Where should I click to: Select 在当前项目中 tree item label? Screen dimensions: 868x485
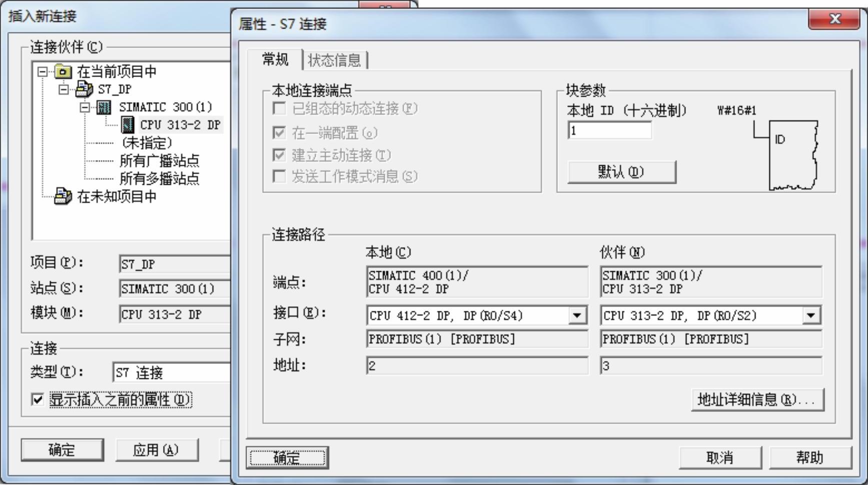[x=117, y=72]
